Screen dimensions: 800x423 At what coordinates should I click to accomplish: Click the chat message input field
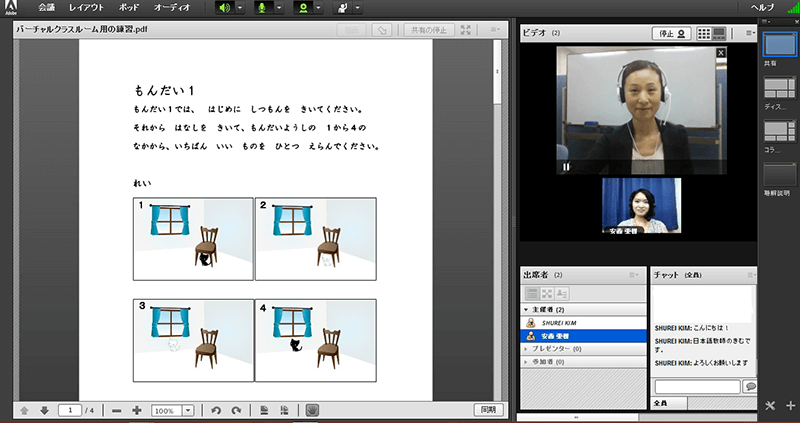pos(697,386)
